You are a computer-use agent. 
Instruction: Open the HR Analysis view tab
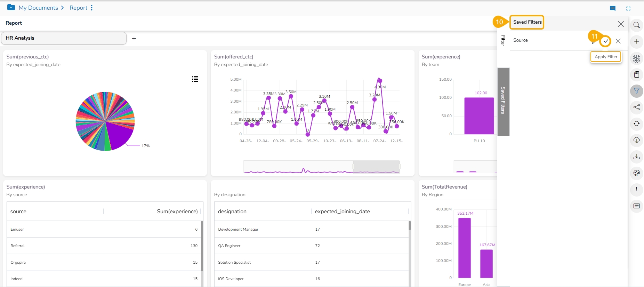[64, 38]
